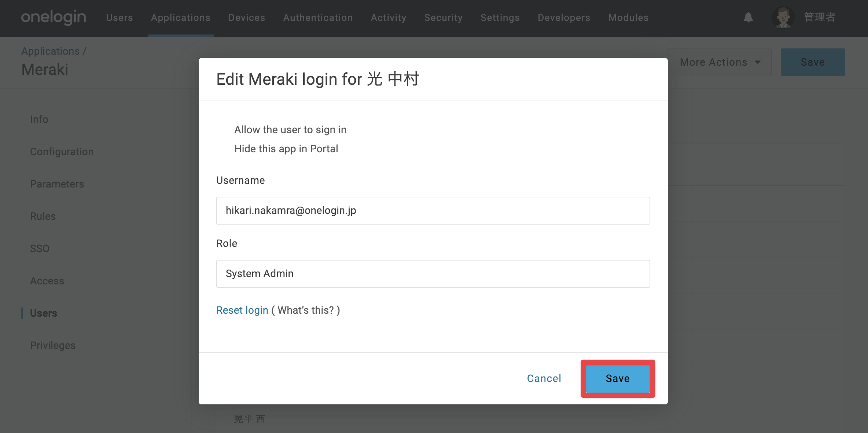Image resolution: width=868 pixels, height=433 pixels.
Task: Open the Developers navigation menu
Action: click(x=564, y=18)
